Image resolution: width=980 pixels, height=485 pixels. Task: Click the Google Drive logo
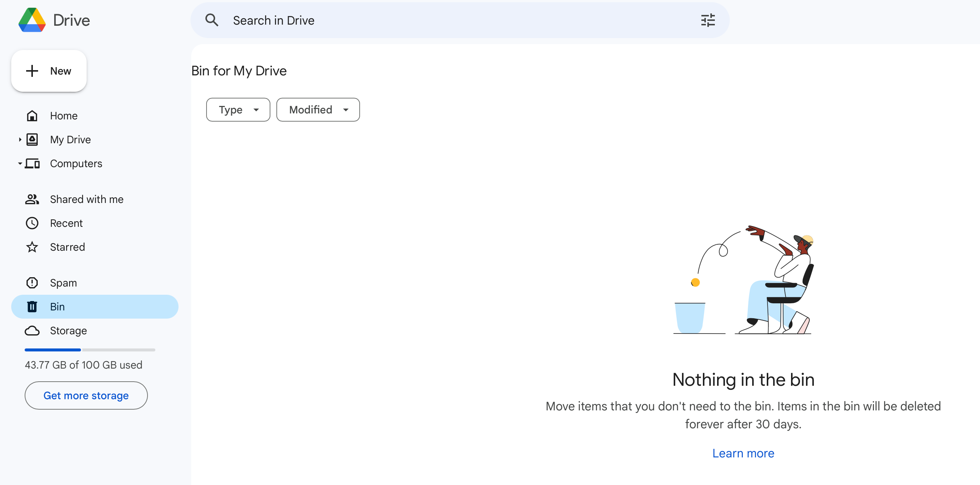tap(32, 20)
